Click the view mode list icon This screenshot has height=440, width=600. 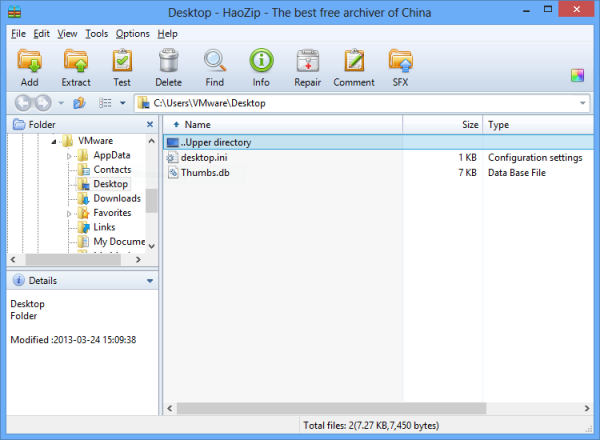(105, 103)
